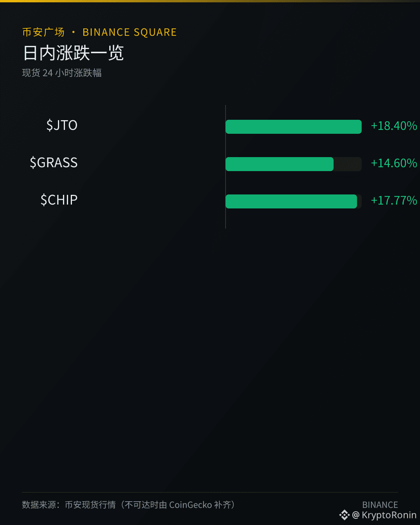Click the @ KryptoRonin username watermark

click(384, 515)
